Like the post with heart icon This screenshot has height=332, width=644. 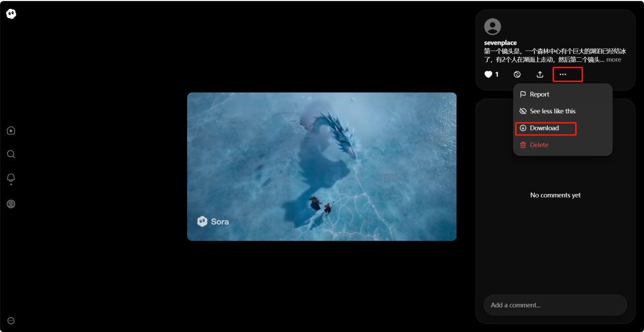(488, 75)
